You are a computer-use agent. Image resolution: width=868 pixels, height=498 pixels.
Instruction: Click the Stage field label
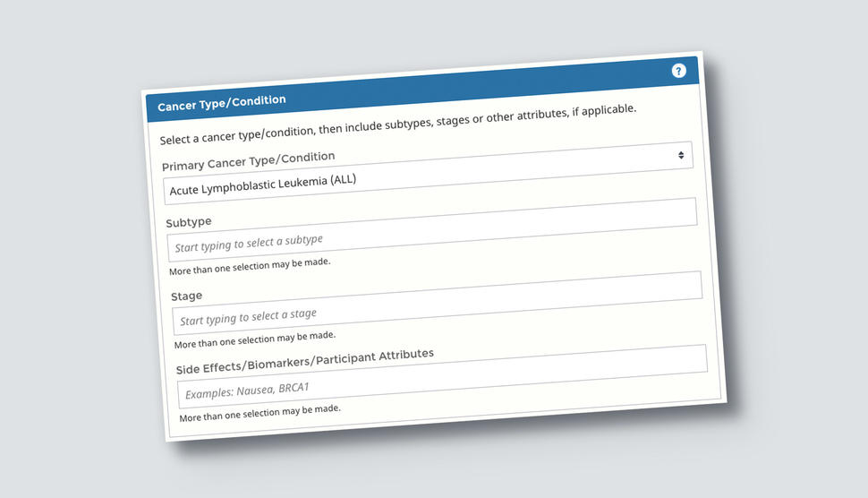pyautogui.click(x=187, y=296)
